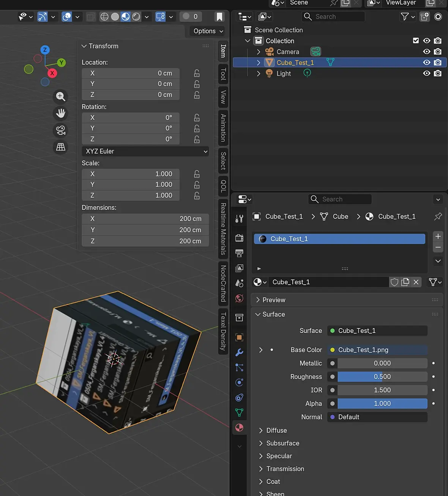This screenshot has height=496, width=448.
Task: Open the XYZ Euler rotation mode dropdown
Action: click(x=145, y=151)
